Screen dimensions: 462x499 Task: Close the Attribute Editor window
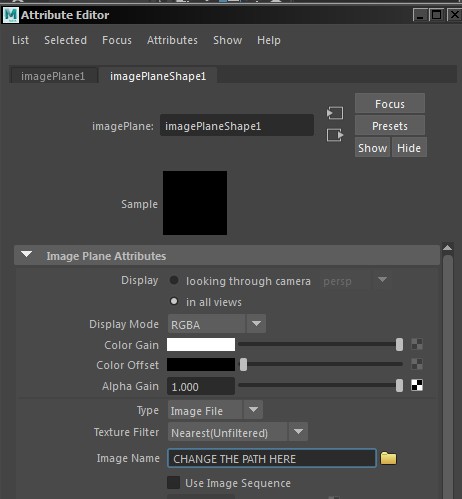pyautogui.click(x=454, y=15)
